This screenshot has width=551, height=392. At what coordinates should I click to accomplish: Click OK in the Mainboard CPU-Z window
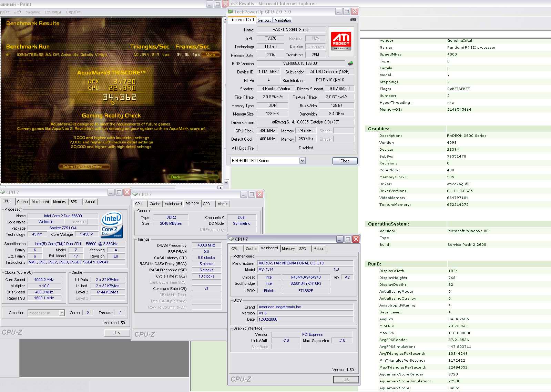[x=346, y=380]
